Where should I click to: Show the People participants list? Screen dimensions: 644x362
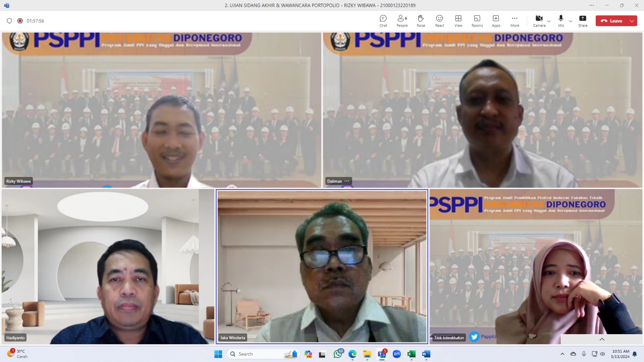[402, 21]
